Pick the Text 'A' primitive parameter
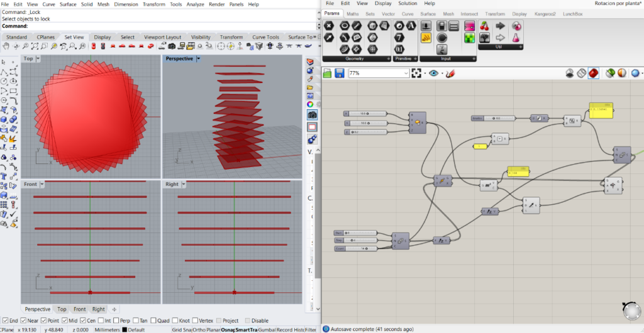This screenshot has width=644, height=333. 411,26
